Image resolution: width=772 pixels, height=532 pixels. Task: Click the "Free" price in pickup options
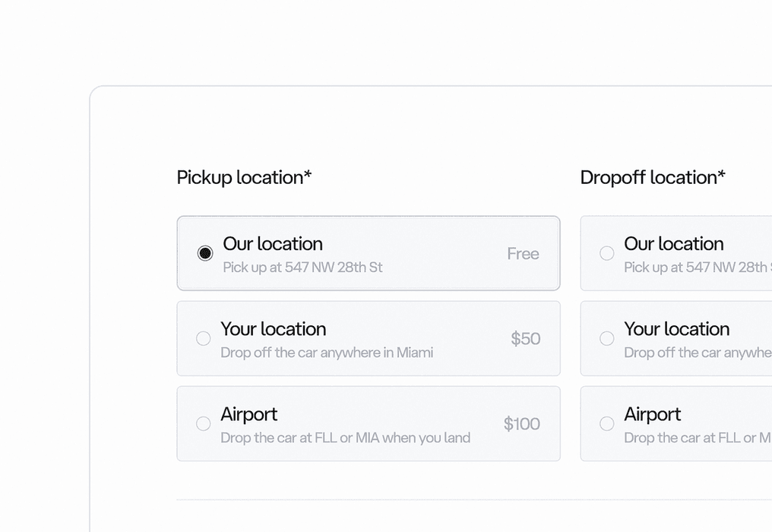pyautogui.click(x=523, y=254)
